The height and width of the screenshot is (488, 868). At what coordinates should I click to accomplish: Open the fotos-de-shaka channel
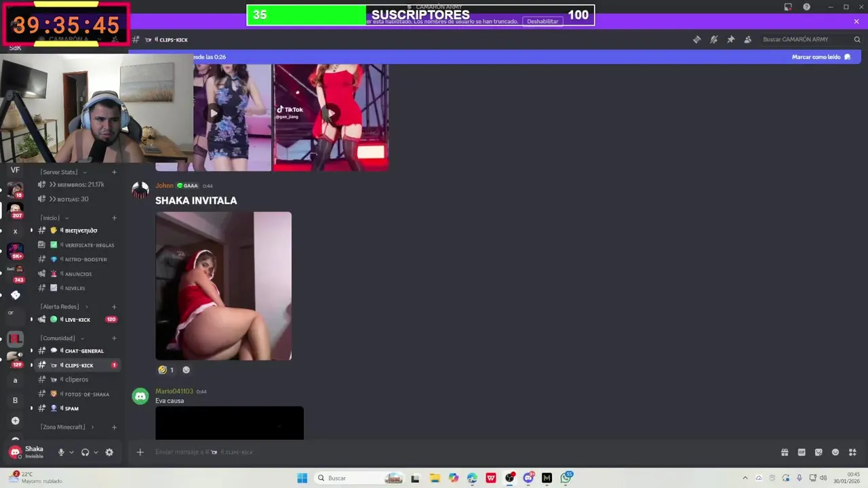(77, 394)
